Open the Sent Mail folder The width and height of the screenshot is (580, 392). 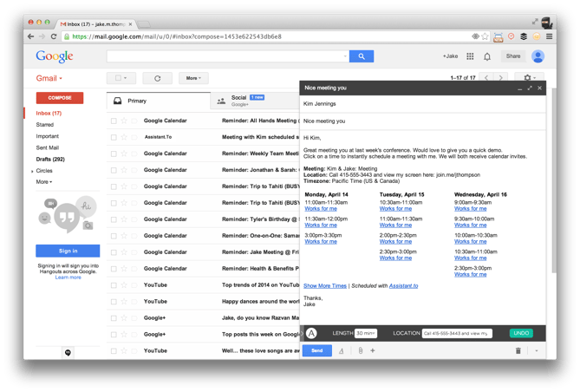tap(48, 147)
